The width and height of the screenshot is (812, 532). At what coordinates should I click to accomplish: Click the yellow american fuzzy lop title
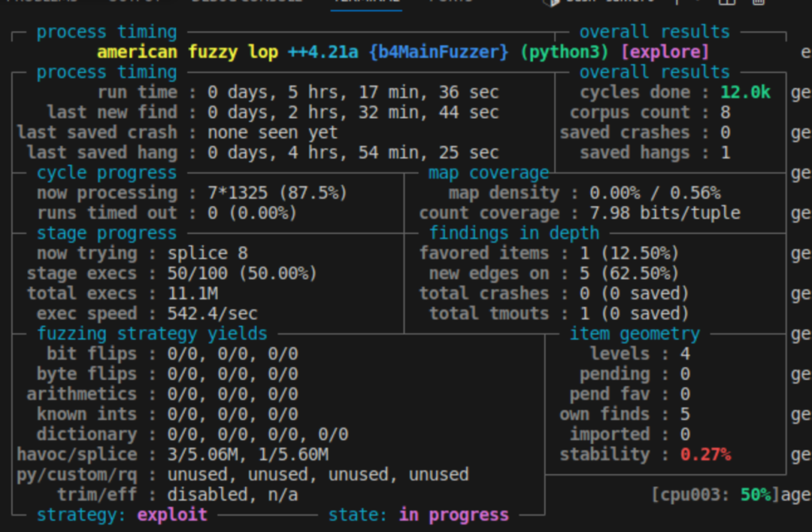click(187, 52)
